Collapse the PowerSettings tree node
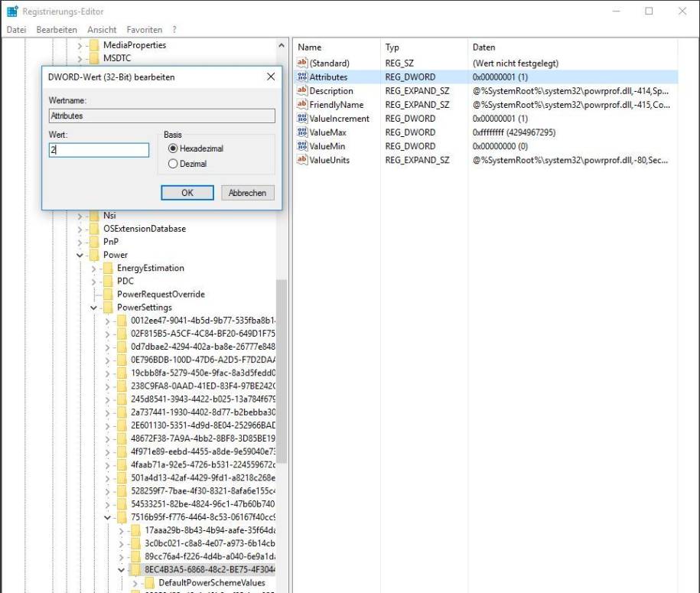The height and width of the screenshot is (593, 700). (94, 308)
